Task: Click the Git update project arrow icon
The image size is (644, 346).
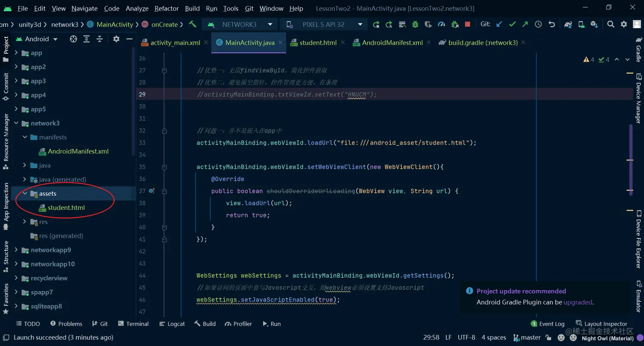Action: pos(499,24)
